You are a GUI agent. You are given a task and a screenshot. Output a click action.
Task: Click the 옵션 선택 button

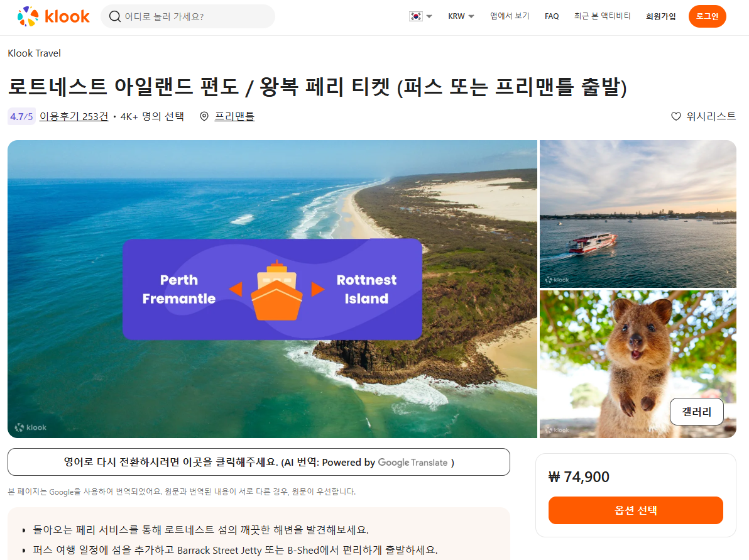(x=635, y=510)
